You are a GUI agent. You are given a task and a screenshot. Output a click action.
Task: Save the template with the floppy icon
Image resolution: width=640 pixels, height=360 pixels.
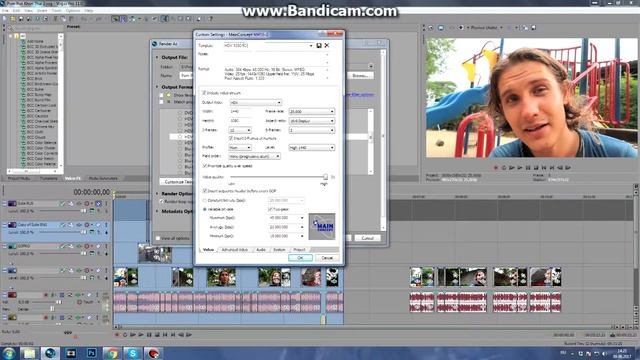coord(319,46)
